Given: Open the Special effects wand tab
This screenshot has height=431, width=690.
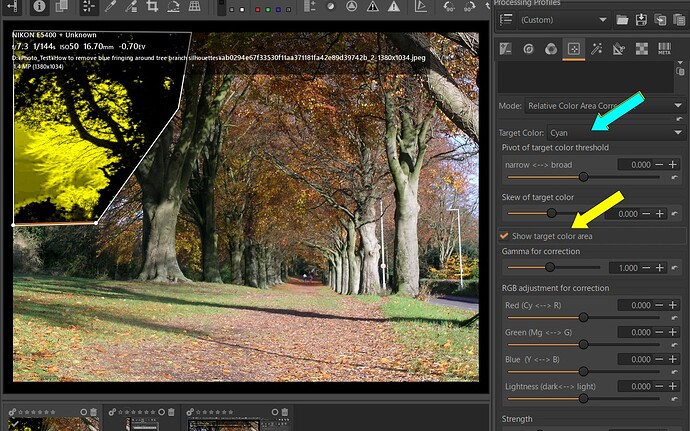Looking at the screenshot, I should (596, 49).
